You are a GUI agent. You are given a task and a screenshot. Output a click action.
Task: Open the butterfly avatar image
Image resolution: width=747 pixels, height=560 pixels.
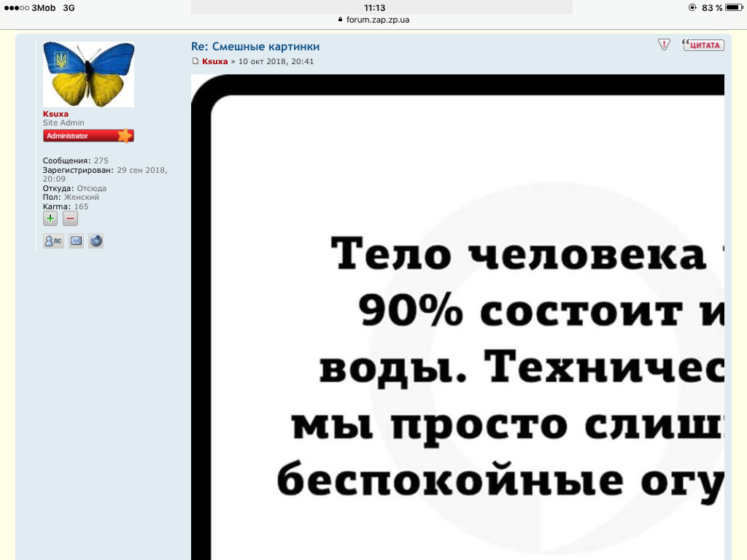pyautogui.click(x=88, y=74)
